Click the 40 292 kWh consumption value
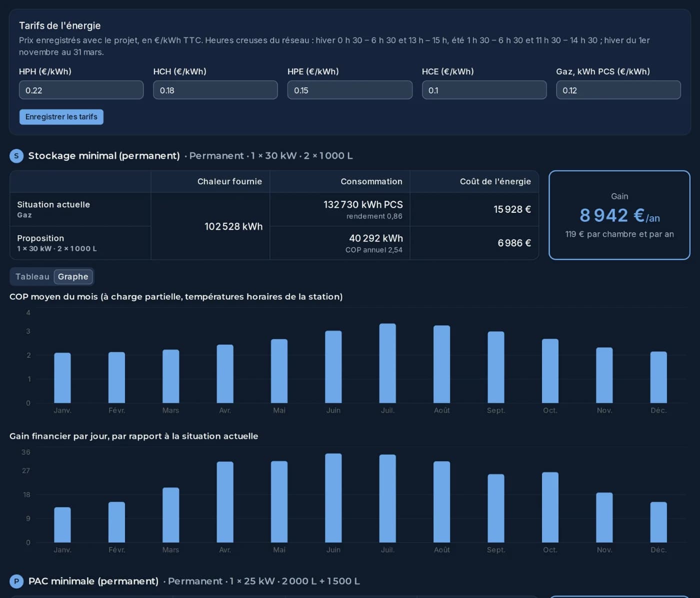The image size is (700, 598). 376,238
